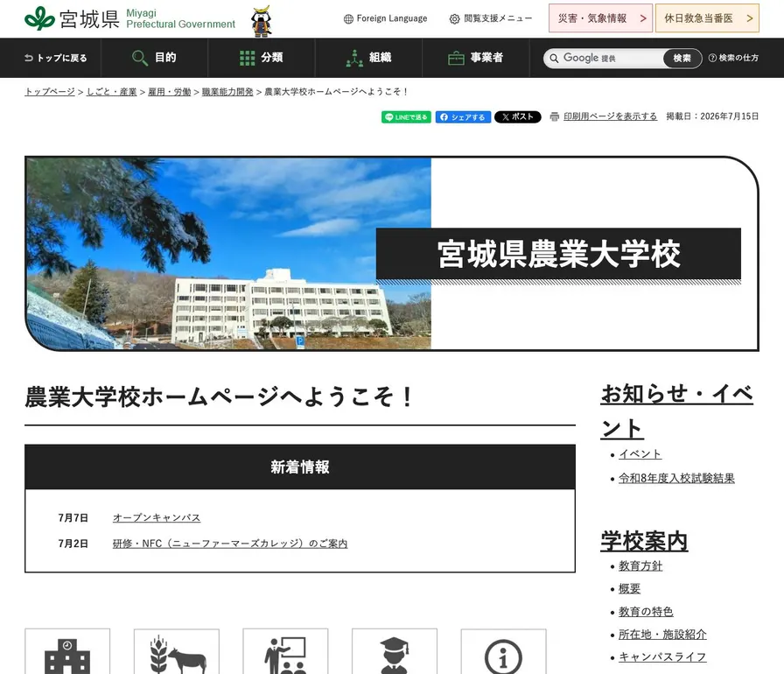
Task: Click the campus building banner photo
Action: (x=228, y=254)
